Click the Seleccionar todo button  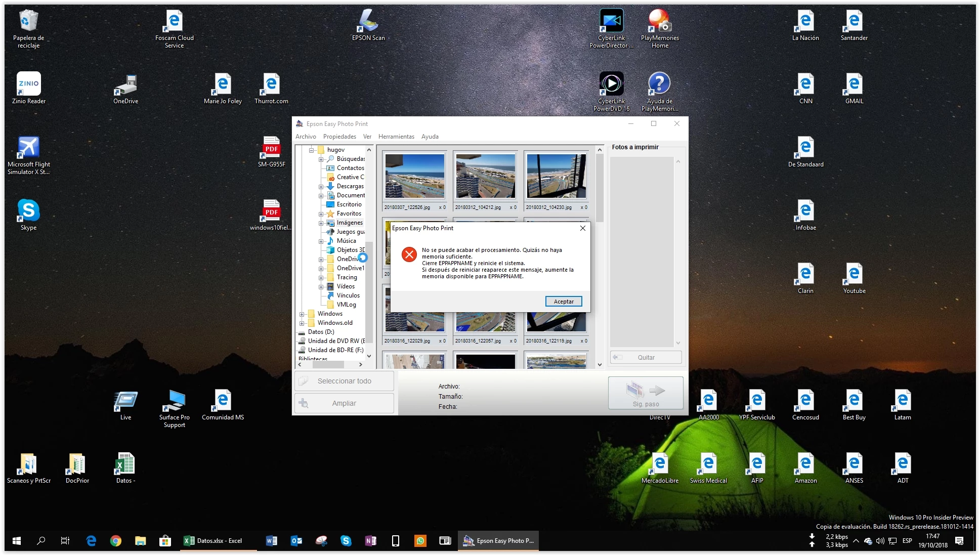344,381
